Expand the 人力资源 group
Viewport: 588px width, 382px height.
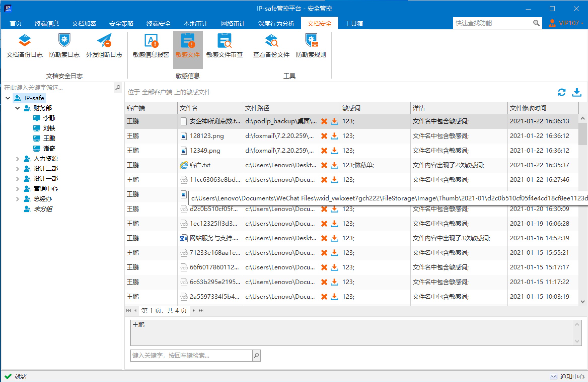pyautogui.click(x=17, y=159)
